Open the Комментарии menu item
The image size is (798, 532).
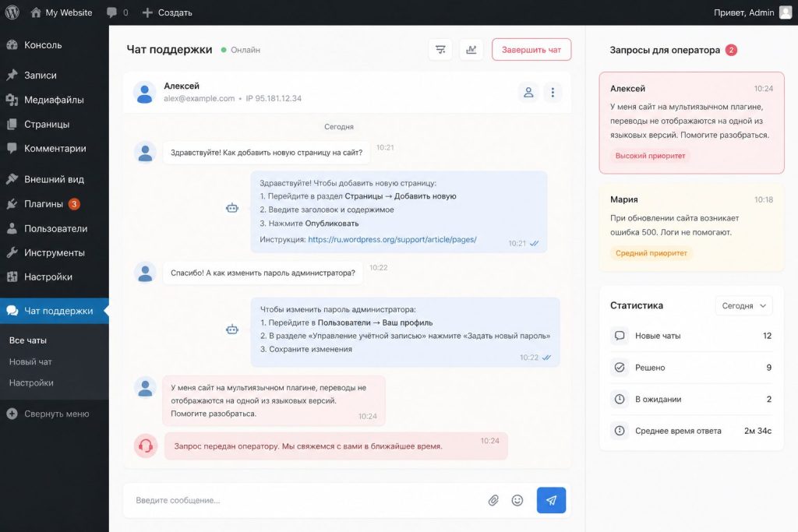point(55,149)
